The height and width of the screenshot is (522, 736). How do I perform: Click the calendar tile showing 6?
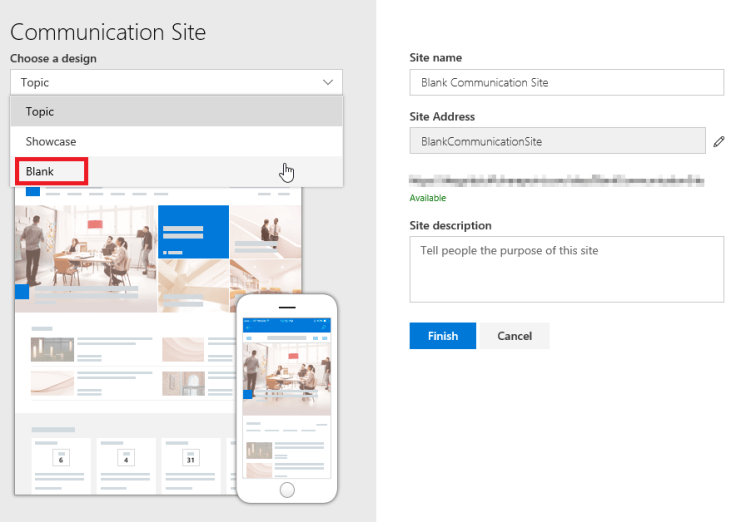pos(59,458)
